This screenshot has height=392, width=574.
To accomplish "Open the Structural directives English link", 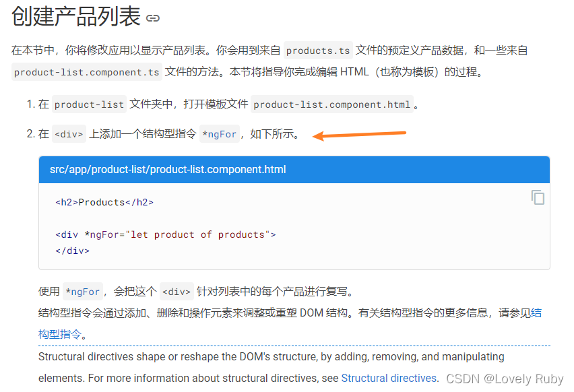I will point(389,378).
